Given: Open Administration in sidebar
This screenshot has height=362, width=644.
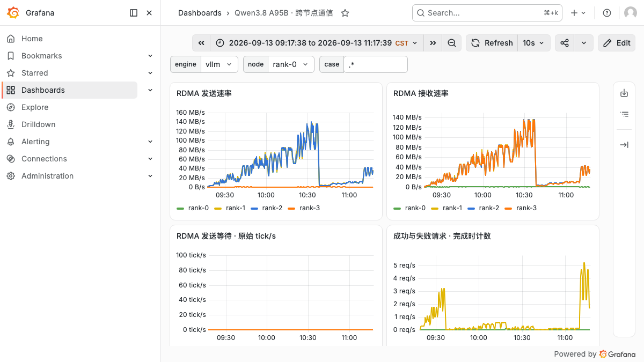Looking at the screenshot, I should tap(47, 176).
